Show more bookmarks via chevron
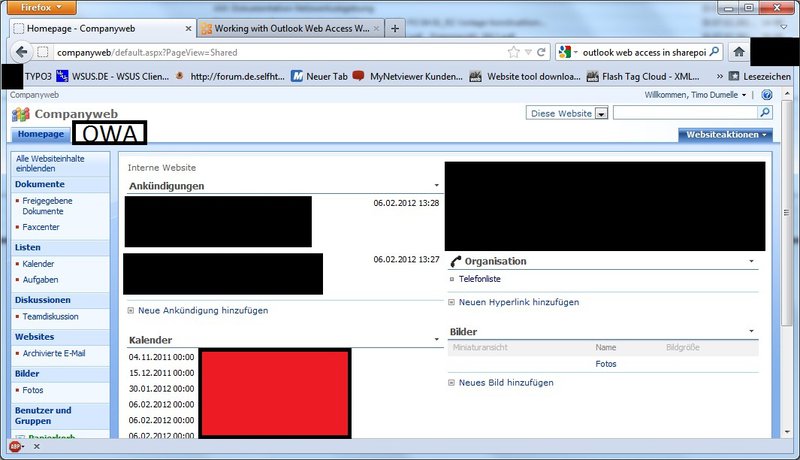 (x=719, y=76)
